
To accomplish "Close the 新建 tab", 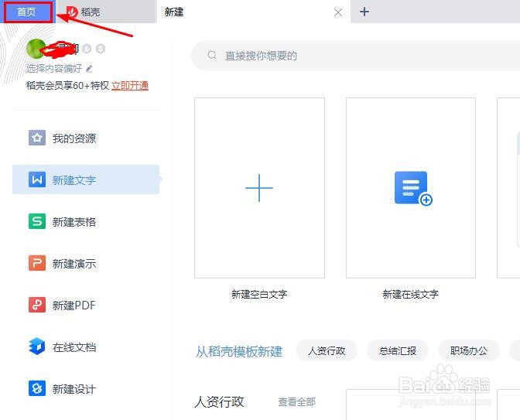I will [338, 12].
